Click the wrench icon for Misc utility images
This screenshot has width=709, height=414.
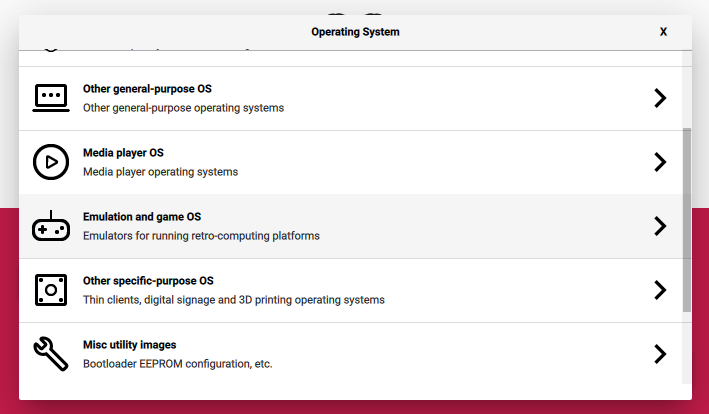pyautogui.click(x=51, y=354)
